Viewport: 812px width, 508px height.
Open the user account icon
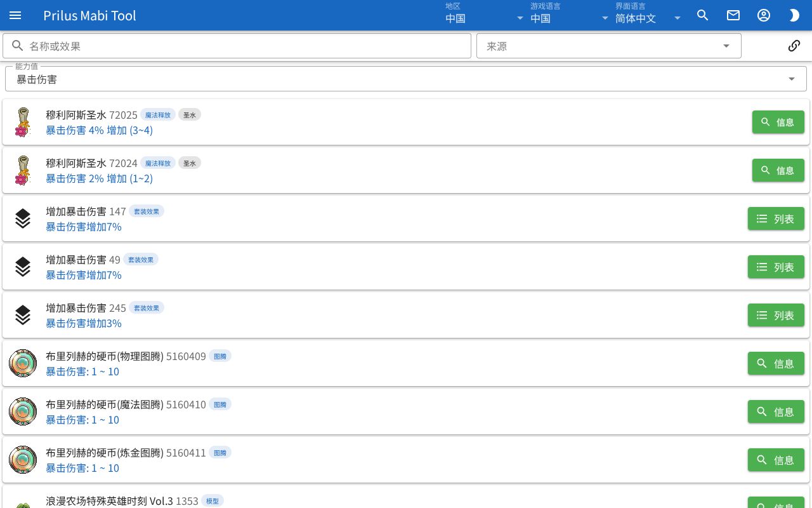pos(764,15)
